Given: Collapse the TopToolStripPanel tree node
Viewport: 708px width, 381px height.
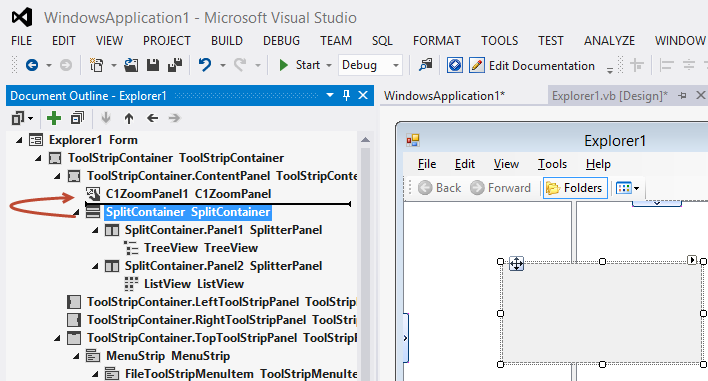Looking at the screenshot, I should pyautogui.click(x=57, y=338).
